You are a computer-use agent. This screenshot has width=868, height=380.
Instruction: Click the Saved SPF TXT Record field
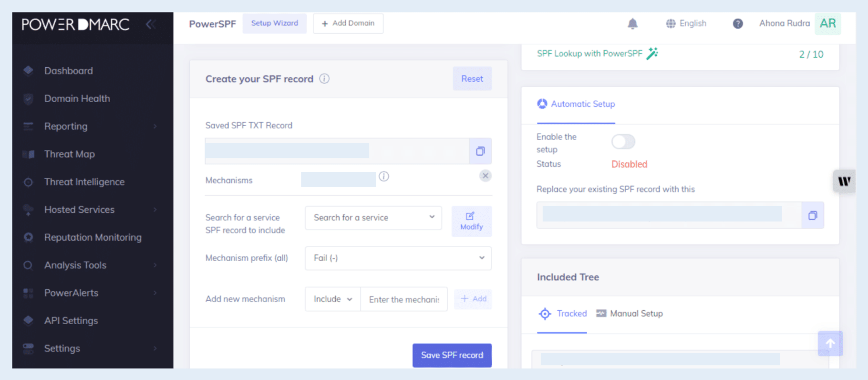point(337,151)
